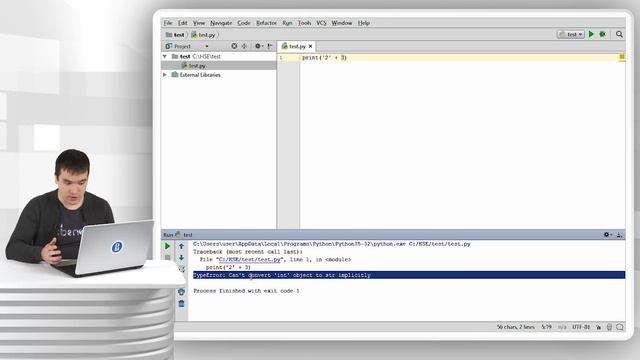The height and width of the screenshot is (360, 640).
Task: Click the 'Traceback (most recent call last)' line
Action: click(x=247, y=251)
